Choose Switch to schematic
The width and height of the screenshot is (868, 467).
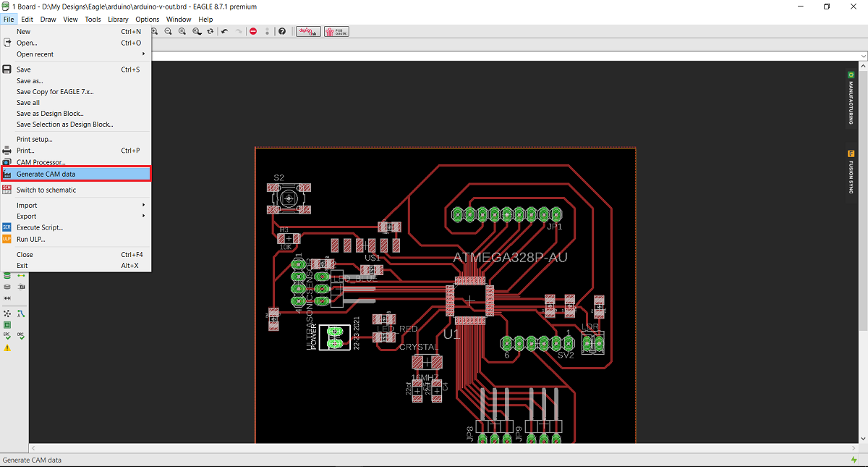[x=76, y=190]
